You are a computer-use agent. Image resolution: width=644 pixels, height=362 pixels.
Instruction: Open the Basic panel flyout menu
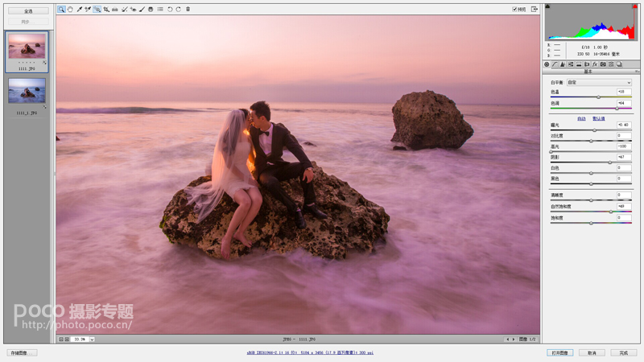point(637,72)
